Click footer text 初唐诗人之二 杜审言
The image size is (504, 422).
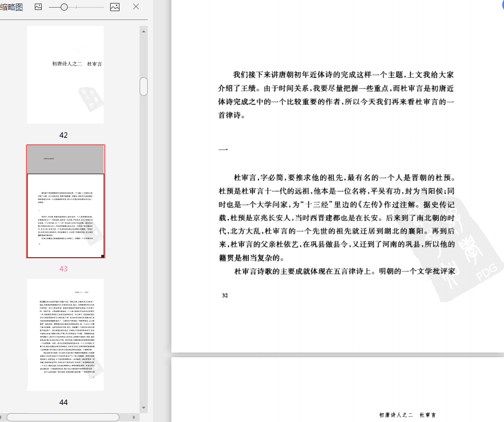click(x=407, y=415)
